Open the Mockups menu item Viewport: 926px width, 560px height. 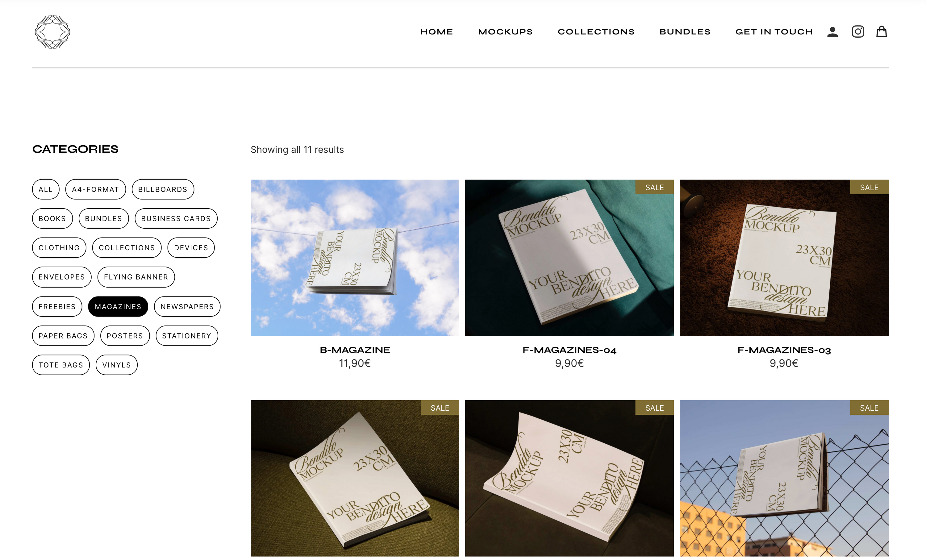coord(505,32)
